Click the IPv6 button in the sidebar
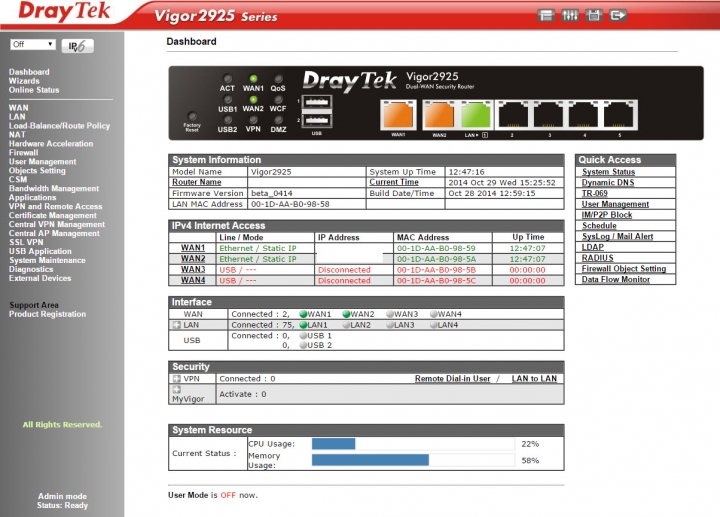This screenshot has width=720, height=517. (x=78, y=46)
